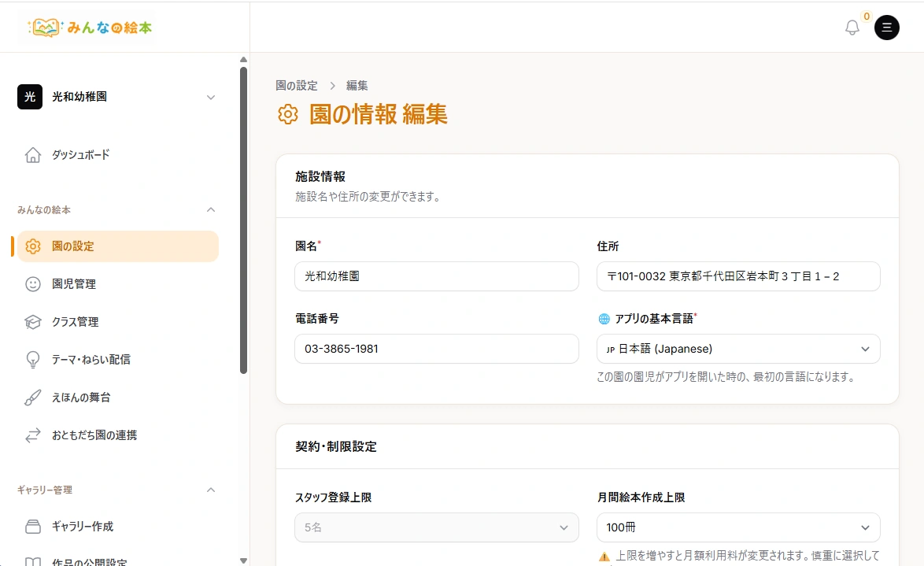924x566 pixels.
Task: Click the arrows icon for おともだち園の連携
Action: 33,435
